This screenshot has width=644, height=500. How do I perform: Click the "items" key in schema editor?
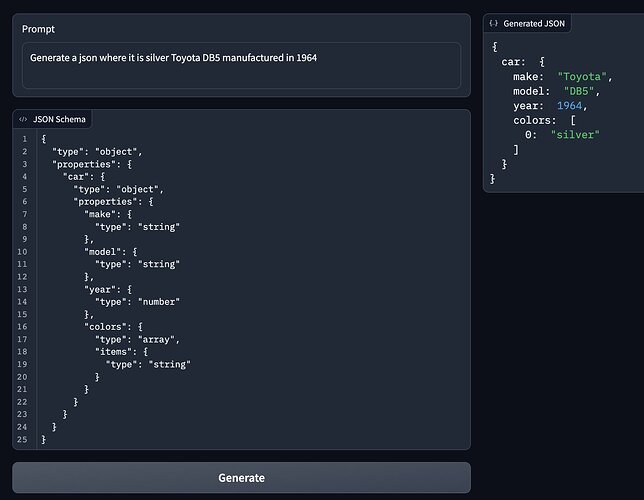point(110,352)
